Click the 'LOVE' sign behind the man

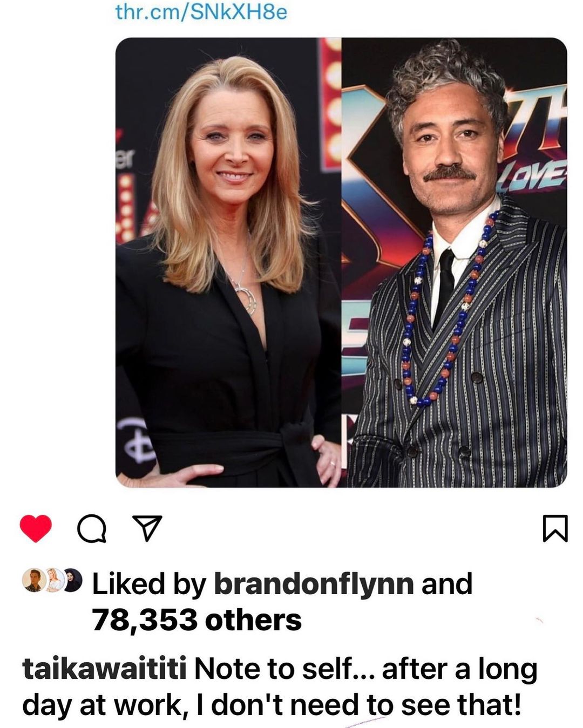coord(531,175)
